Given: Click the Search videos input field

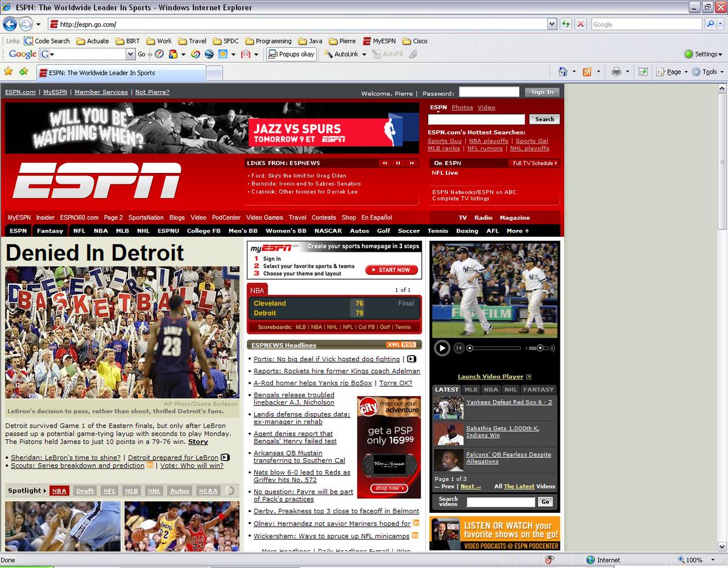Looking at the screenshot, I should click(x=501, y=502).
